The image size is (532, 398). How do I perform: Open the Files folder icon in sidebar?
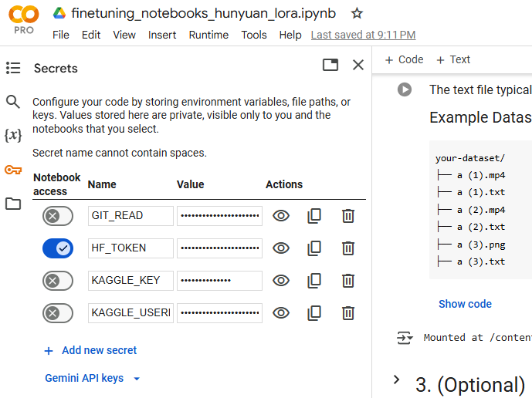pos(13,204)
